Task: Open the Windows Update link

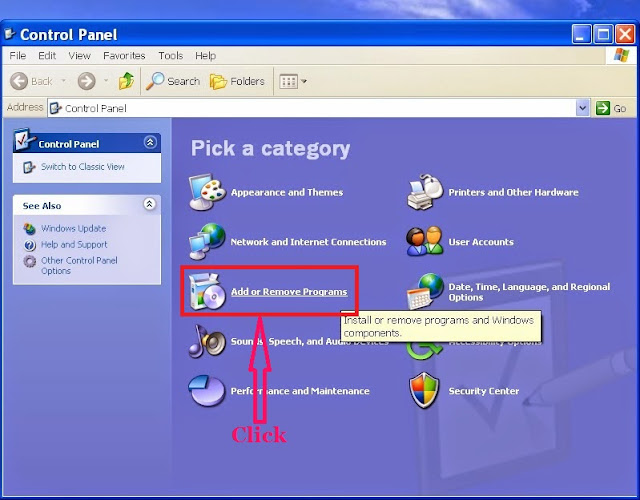Action: 73,228
